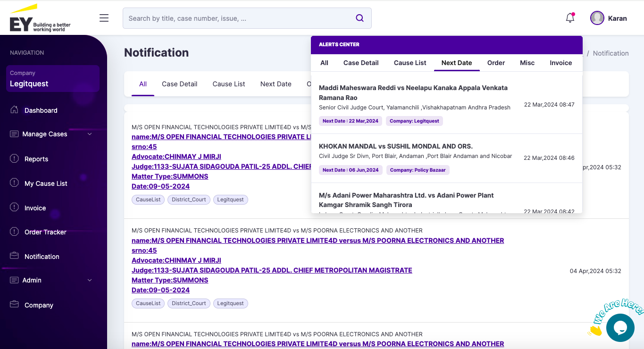This screenshot has width=644, height=349.
Task: Click the Reports sidebar icon
Action: [14, 158]
